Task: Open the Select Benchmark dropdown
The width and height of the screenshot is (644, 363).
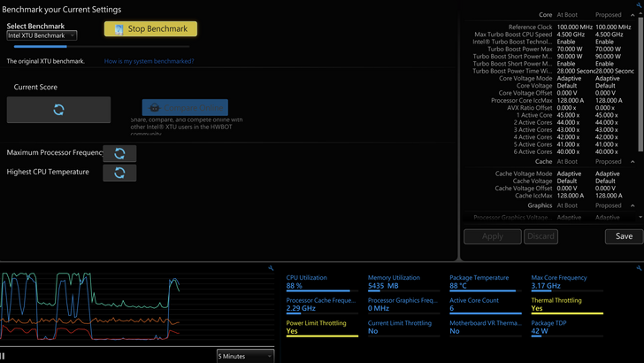Action: [x=42, y=35]
